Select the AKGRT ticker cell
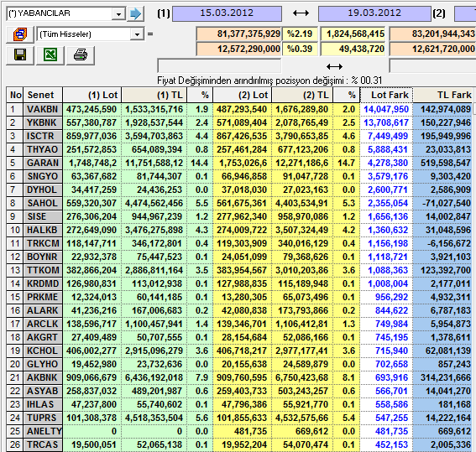Viewport: 476px width, 452px height. [43, 337]
